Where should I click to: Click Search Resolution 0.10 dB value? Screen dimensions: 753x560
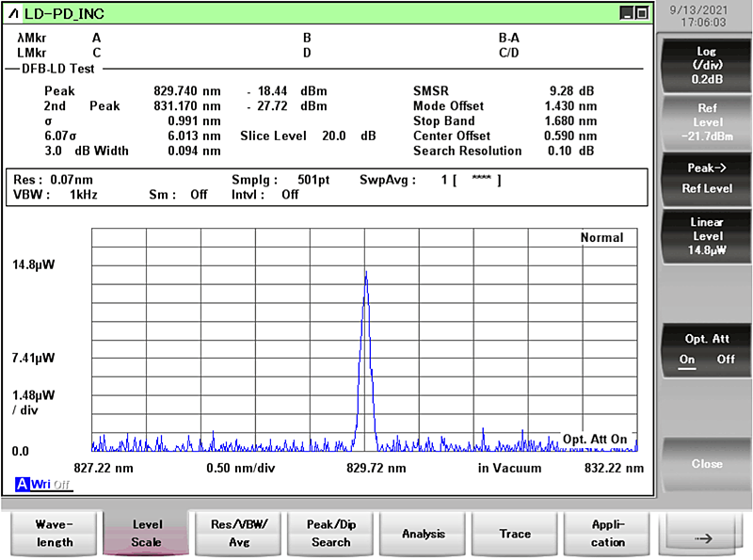(x=571, y=151)
